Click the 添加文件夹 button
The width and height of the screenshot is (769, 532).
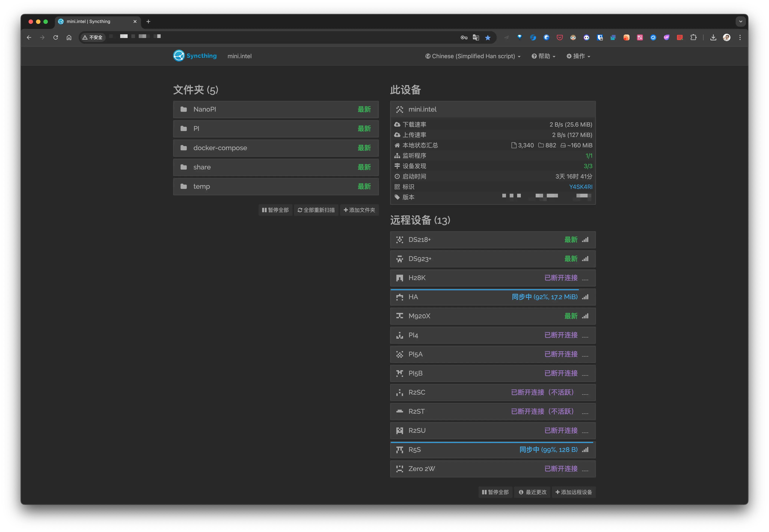pyautogui.click(x=359, y=210)
